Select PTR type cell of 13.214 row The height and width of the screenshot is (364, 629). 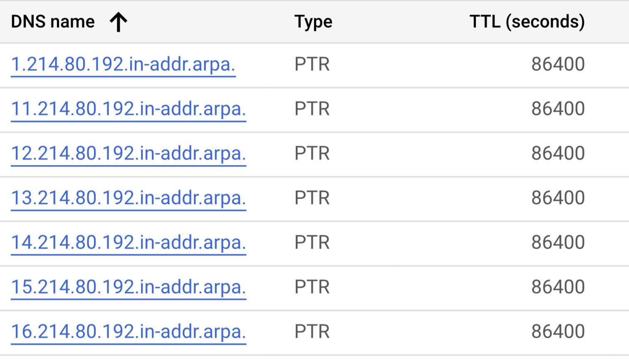pos(312,198)
